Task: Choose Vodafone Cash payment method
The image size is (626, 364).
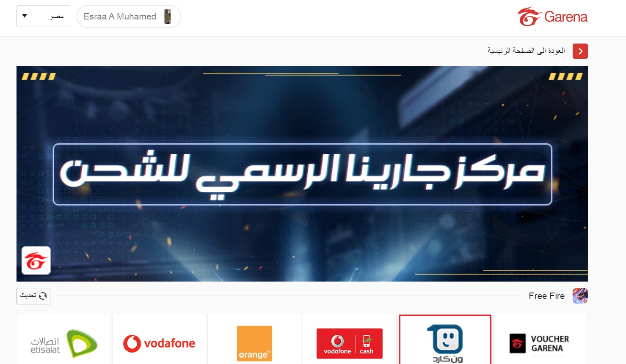Action: click(x=350, y=339)
